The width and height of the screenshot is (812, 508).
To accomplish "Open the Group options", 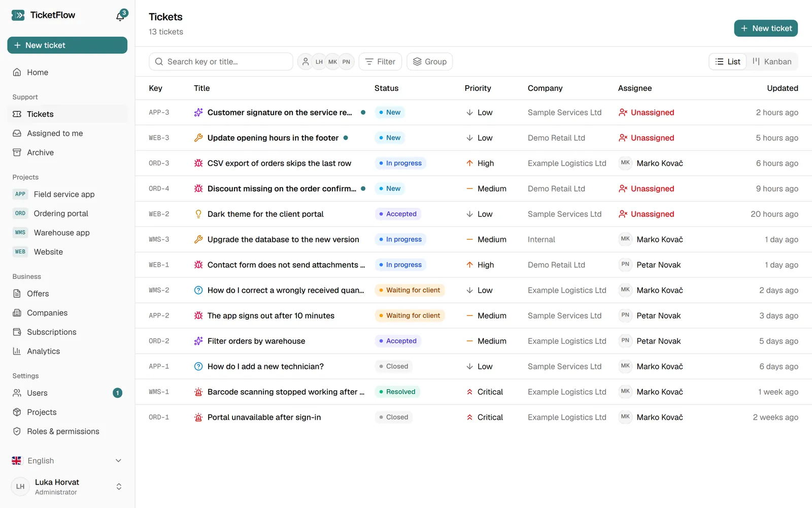I will tap(429, 61).
